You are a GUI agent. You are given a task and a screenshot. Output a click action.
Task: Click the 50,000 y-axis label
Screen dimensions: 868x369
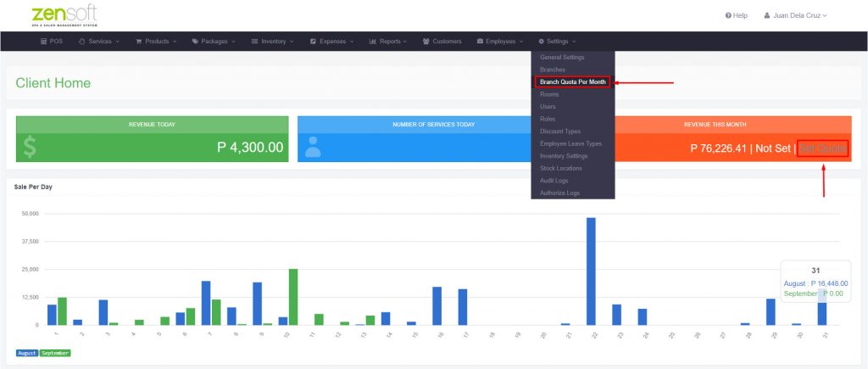pyautogui.click(x=30, y=213)
